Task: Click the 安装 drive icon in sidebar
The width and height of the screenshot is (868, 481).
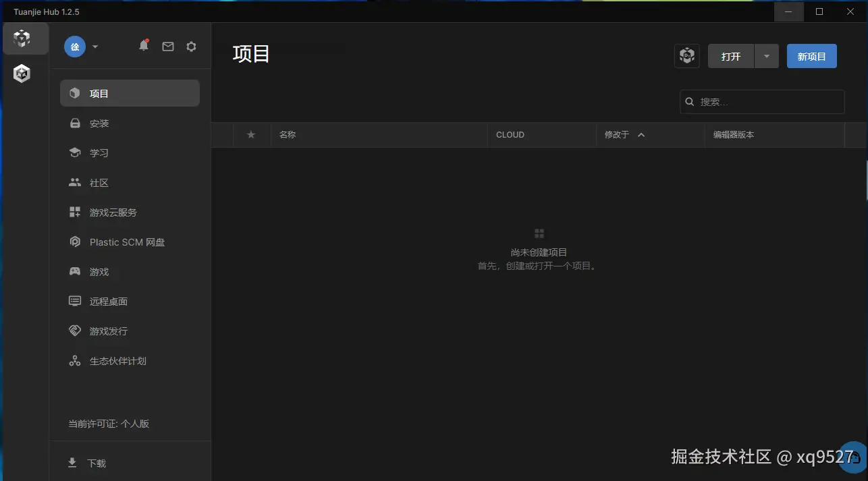Action: (75, 123)
